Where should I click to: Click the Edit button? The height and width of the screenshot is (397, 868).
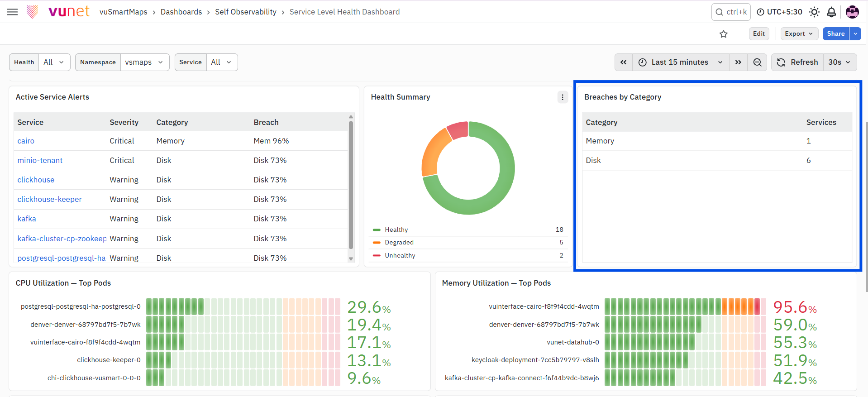[759, 34]
